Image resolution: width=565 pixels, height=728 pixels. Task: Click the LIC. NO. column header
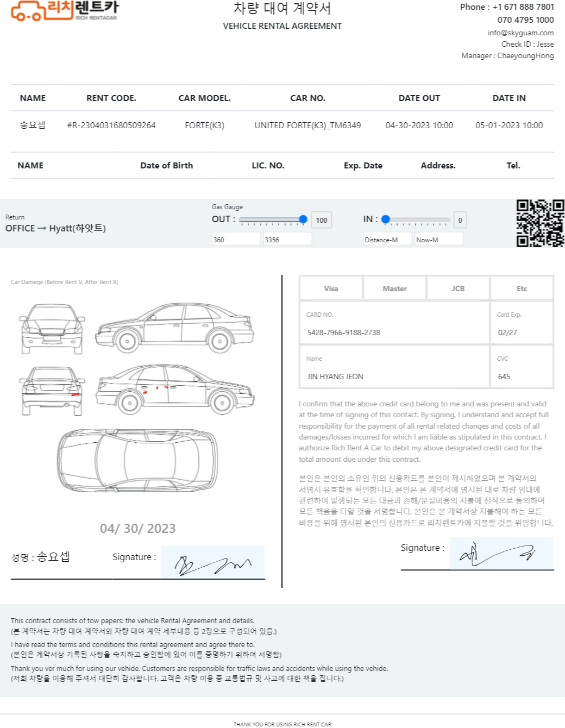[x=268, y=166]
